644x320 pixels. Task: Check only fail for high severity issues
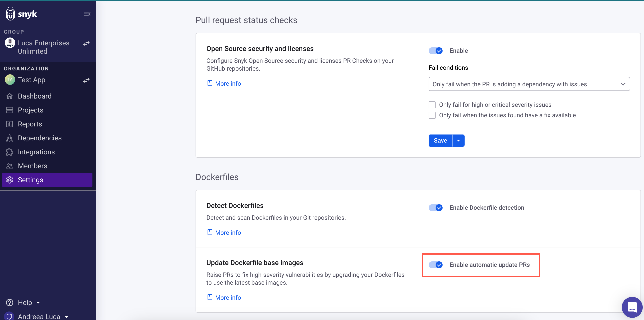click(x=432, y=104)
